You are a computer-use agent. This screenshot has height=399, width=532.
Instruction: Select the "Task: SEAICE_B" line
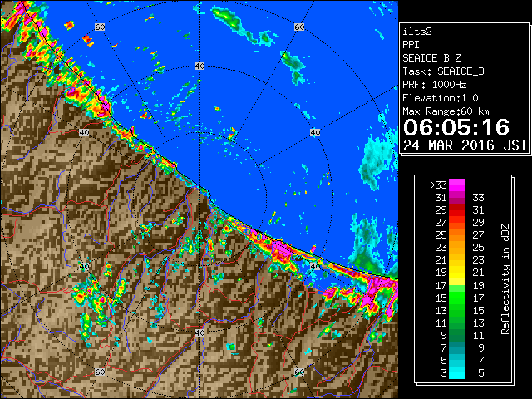[x=443, y=71]
